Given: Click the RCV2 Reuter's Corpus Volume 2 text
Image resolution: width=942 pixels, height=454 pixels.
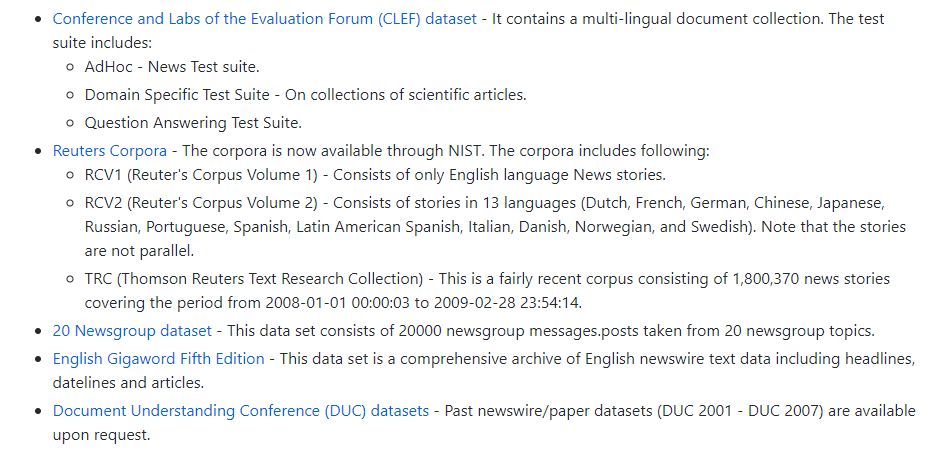Looking at the screenshot, I should click(x=201, y=203).
